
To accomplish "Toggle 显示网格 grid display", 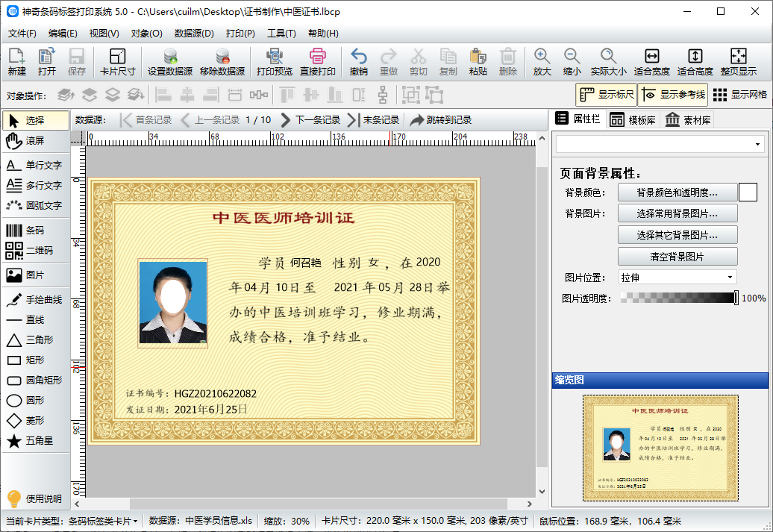I will (739, 95).
